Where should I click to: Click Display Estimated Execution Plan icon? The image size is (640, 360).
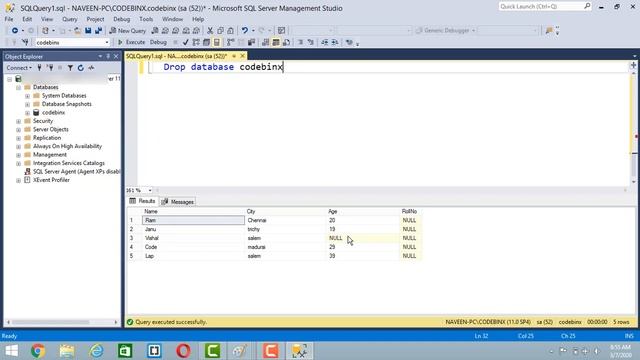(x=196, y=42)
